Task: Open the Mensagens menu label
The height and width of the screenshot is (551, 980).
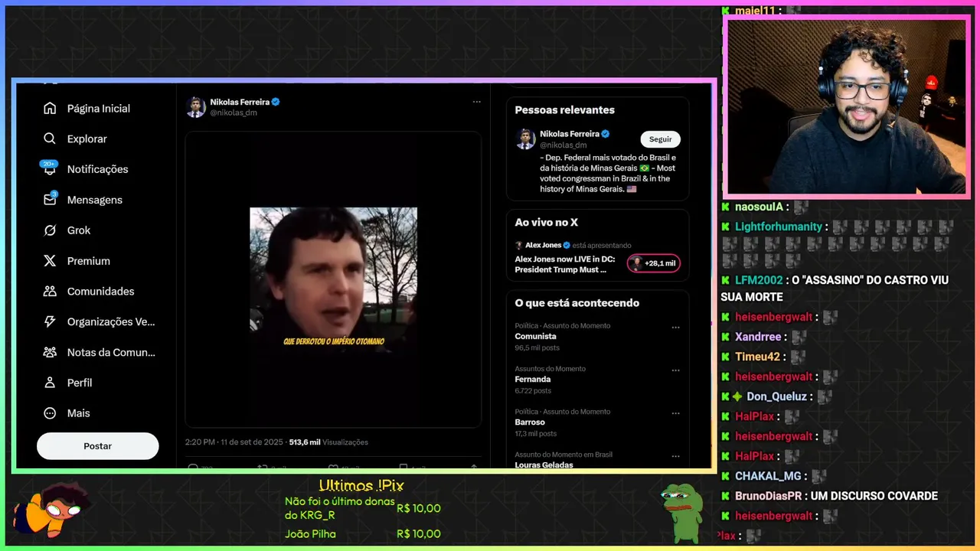Action: coord(95,200)
